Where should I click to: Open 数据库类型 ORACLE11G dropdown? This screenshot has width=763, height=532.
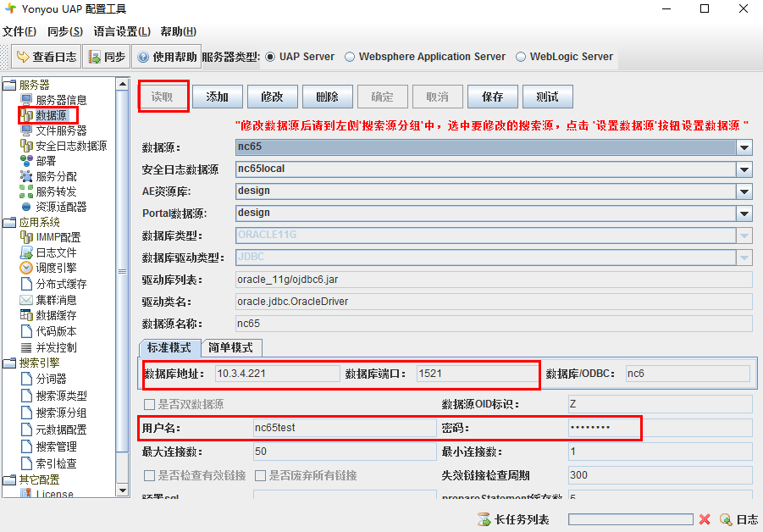744,236
